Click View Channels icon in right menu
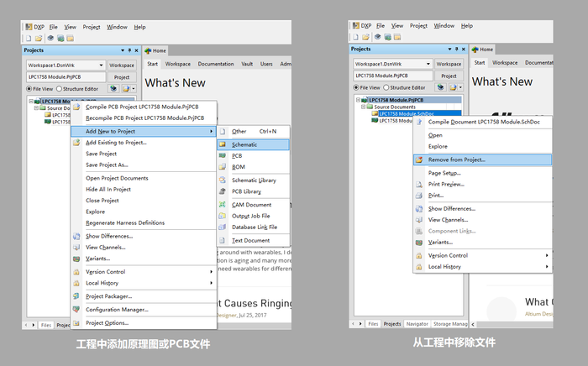The height and width of the screenshot is (366, 588). [419, 220]
